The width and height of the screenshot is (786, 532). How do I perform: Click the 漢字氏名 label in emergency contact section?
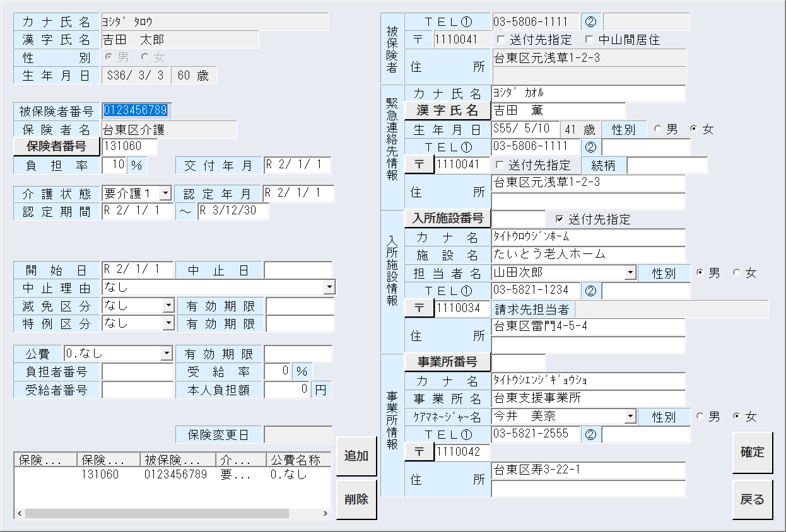(449, 110)
